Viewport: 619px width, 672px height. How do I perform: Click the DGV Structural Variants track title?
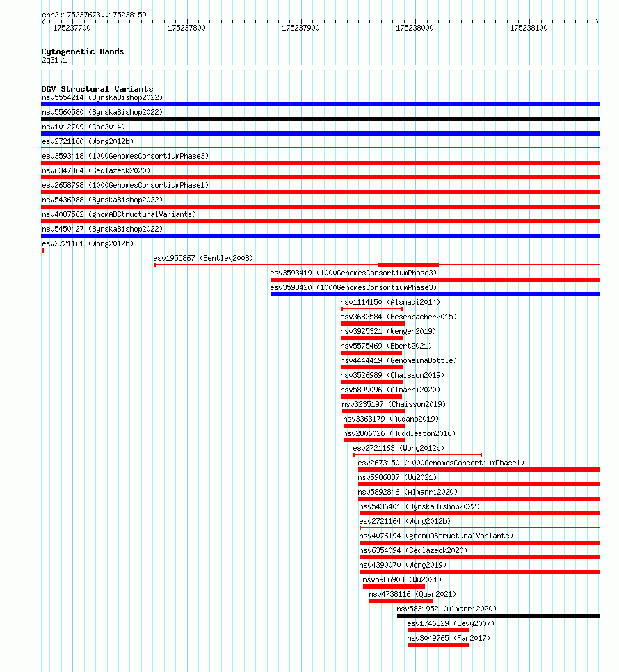97,89
